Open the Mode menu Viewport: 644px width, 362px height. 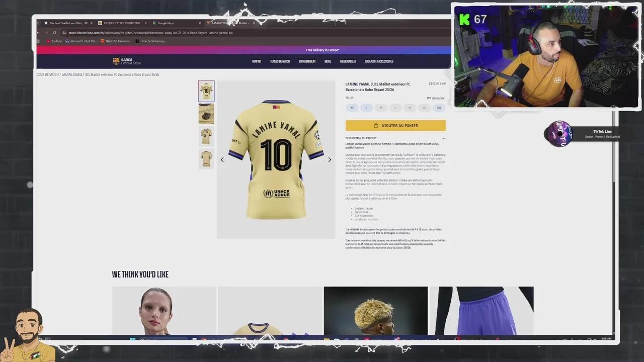pyautogui.click(x=328, y=61)
